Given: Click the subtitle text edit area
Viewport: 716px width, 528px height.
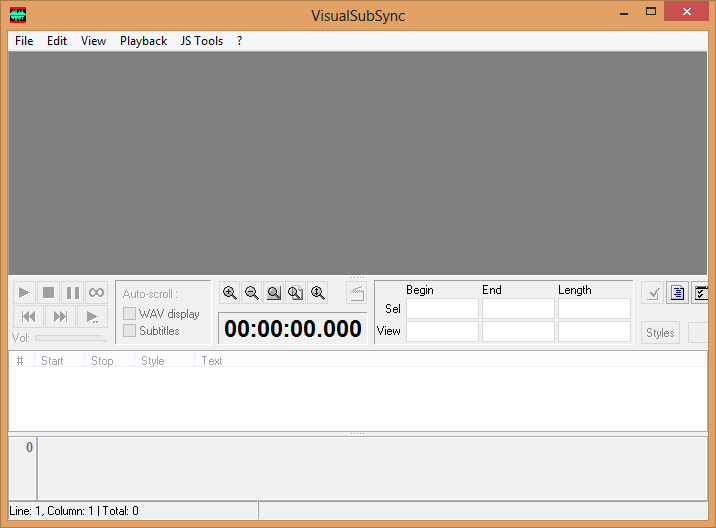Looking at the screenshot, I should point(373,468).
